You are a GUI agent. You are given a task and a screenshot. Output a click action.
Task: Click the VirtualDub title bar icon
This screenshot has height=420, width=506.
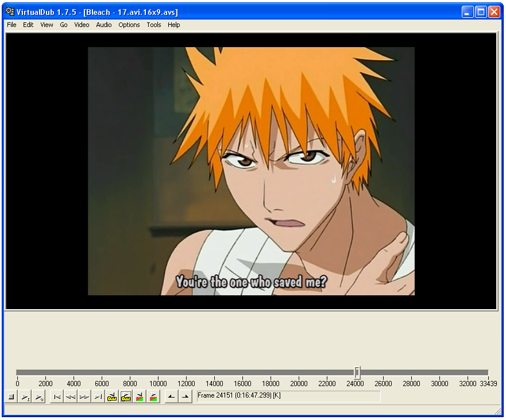tap(10, 12)
